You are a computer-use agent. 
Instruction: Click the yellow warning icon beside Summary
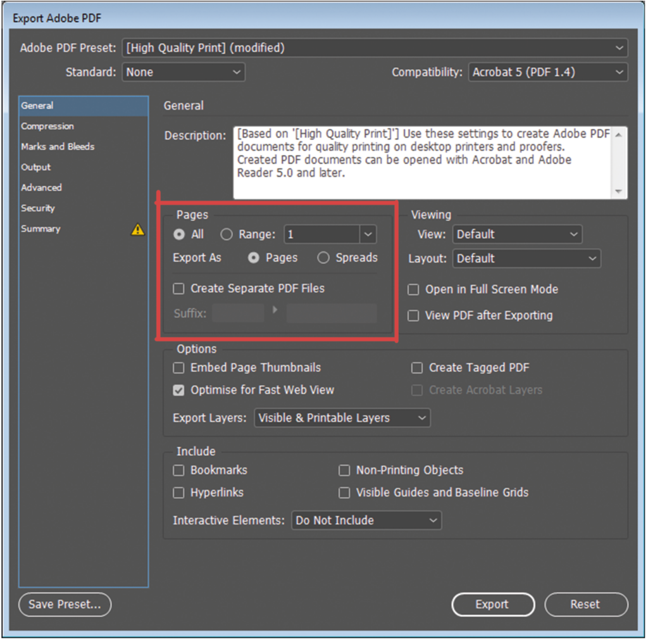(137, 230)
